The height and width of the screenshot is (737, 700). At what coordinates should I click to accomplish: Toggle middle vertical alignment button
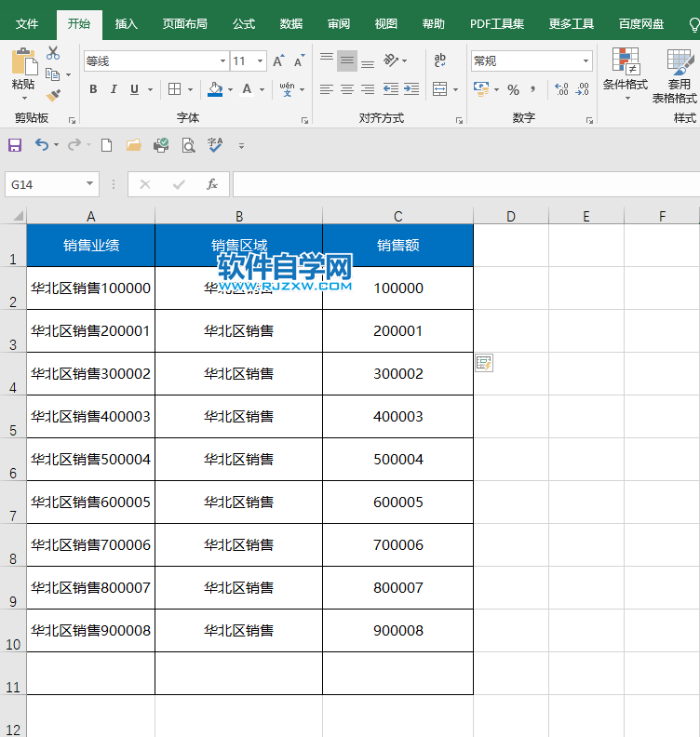[x=347, y=61]
